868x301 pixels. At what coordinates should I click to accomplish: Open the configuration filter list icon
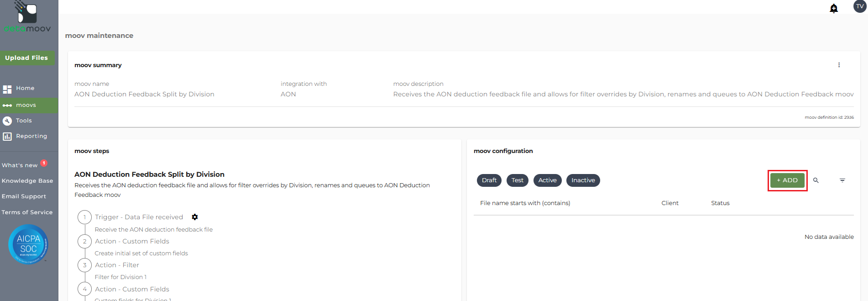842,180
